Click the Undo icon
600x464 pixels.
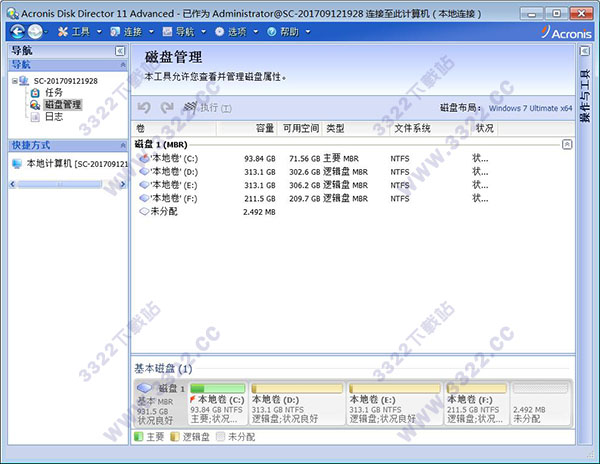pyautogui.click(x=144, y=107)
